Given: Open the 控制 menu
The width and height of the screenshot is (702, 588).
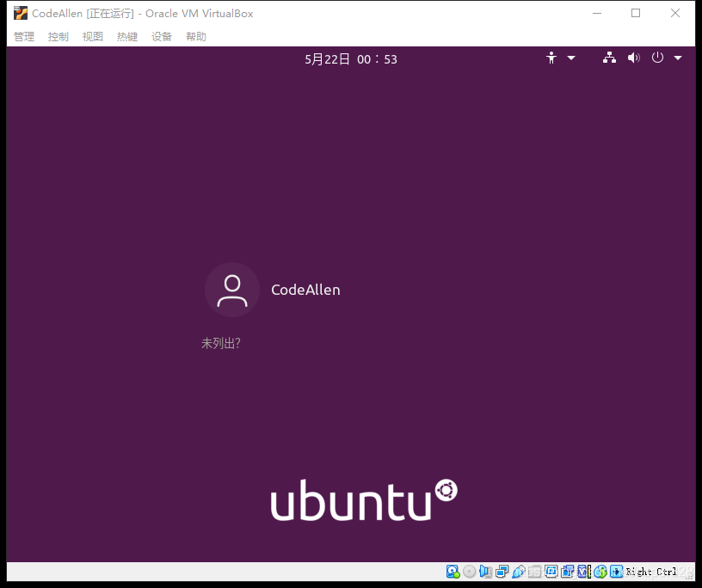Looking at the screenshot, I should click(58, 37).
